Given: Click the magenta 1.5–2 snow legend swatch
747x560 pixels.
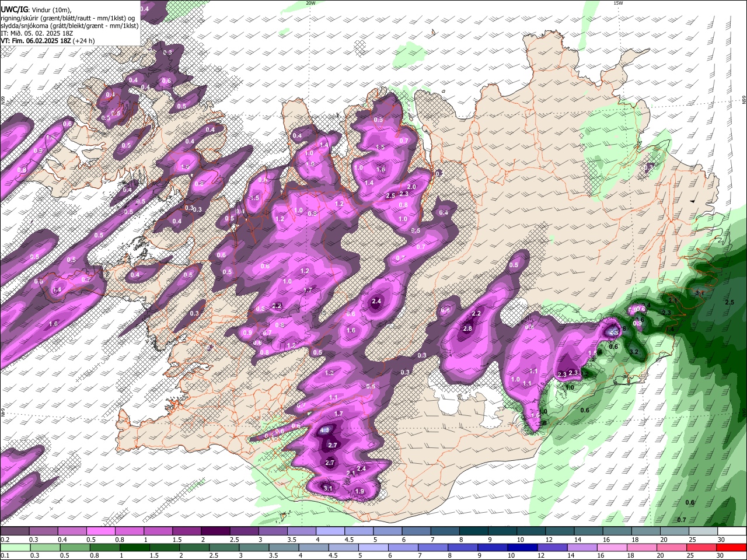Looking at the screenshot, I should (186, 531).
